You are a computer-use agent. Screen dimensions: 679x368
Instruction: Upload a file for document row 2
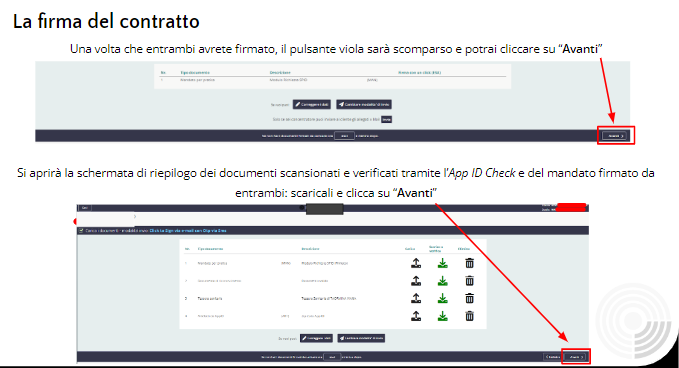[416, 281]
